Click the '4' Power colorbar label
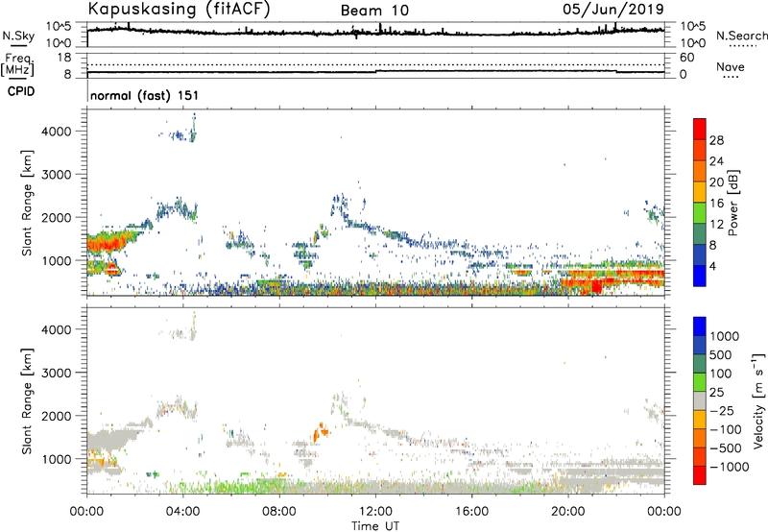768x532 pixels. pos(712,266)
